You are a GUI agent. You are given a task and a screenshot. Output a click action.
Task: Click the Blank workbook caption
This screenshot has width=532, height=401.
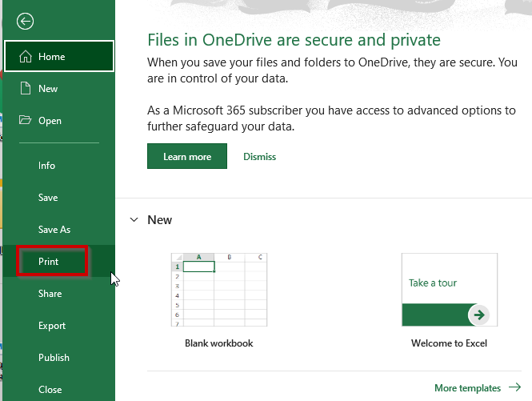coord(219,343)
